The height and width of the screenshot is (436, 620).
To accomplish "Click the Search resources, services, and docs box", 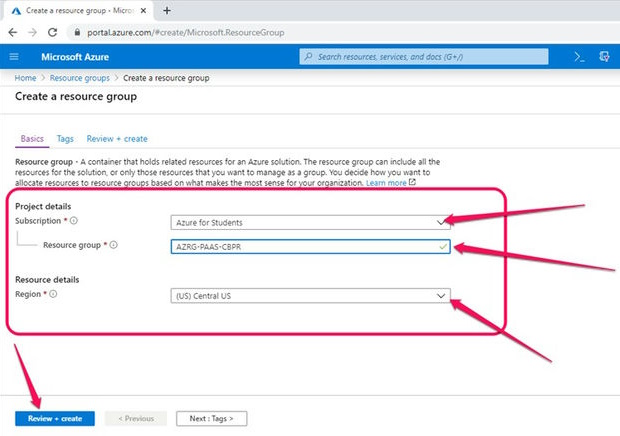I will [x=424, y=57].
